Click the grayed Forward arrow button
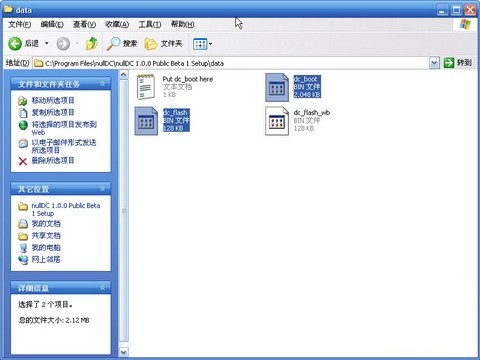Screen dimensions: 480x360 [63, 44]
